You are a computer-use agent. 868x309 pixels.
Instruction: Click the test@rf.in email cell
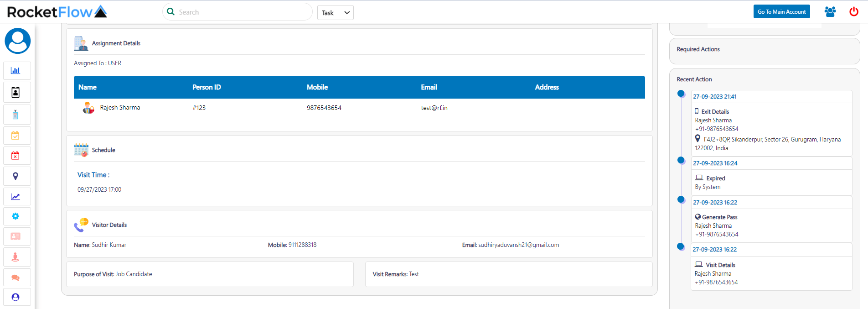click(434, 108)
